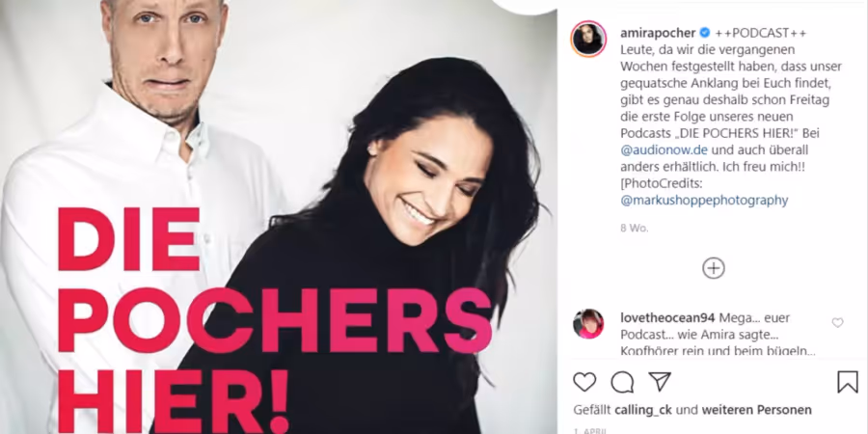Click the 8 Wo. timestamp
Viewport: 868px width, 434px height.
click(635, 228)
